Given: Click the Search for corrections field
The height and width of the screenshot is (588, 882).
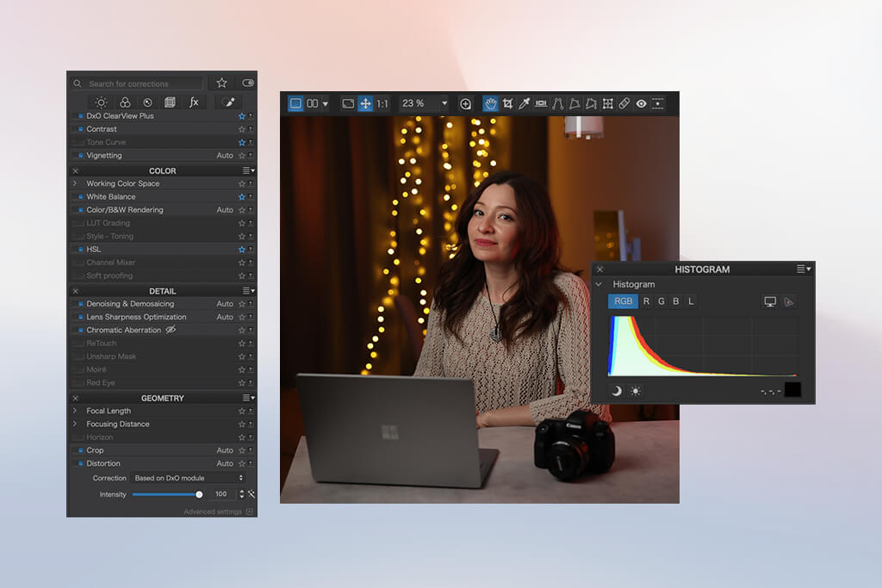Looking at the screenshot, I should click(136, 84).
